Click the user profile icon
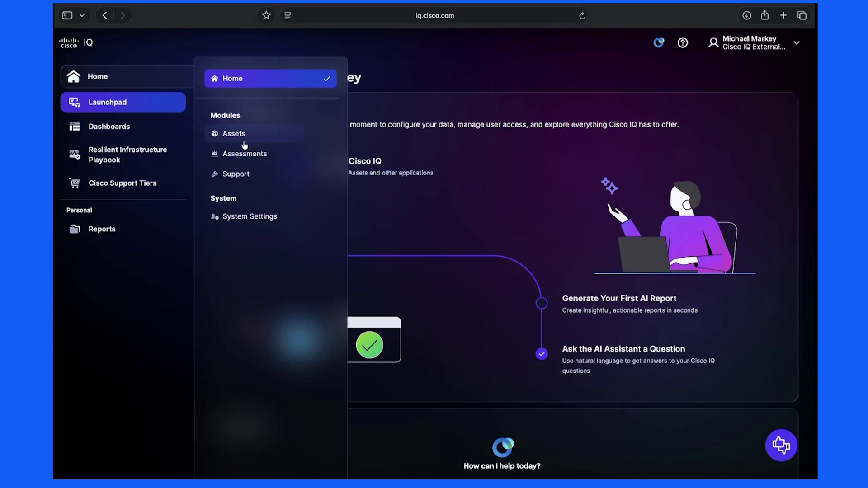 (713, 42)
